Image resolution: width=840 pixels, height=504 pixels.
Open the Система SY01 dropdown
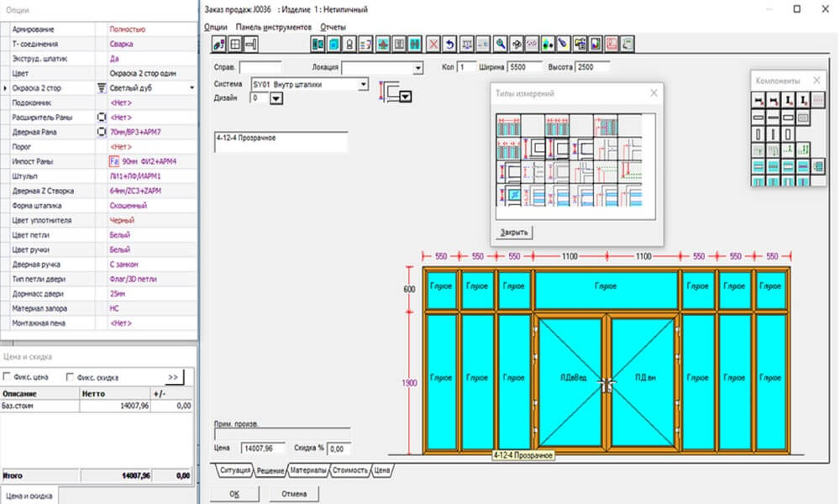pyautogui.click(x=363, y=84)
